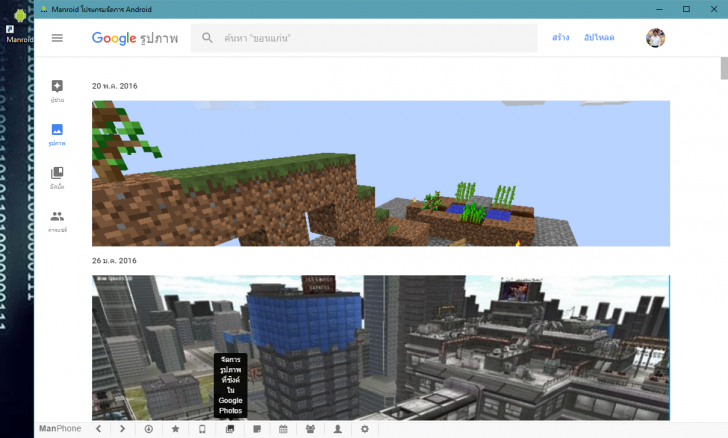Click the sticky note icon
The width and height of the screenshot is (728, 438).
pyautogui.click(x=257, y=429)
